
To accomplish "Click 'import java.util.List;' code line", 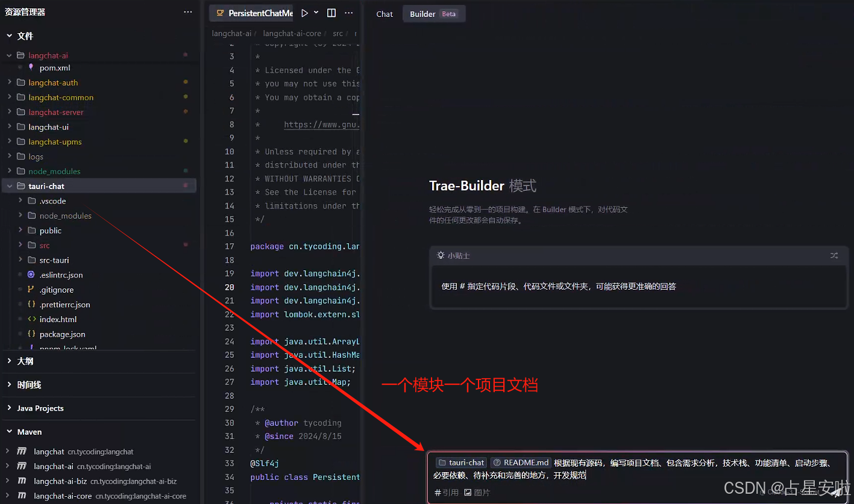I will pos(303,369).
